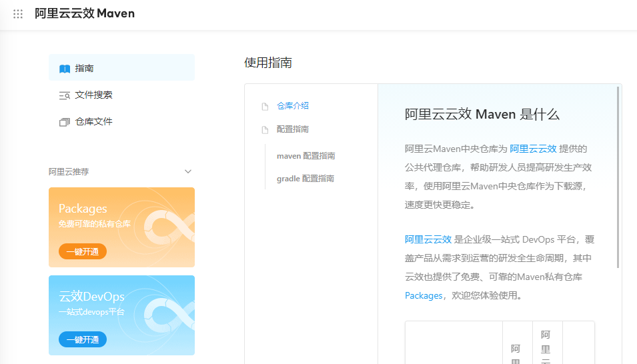The height and width of the screenshot is (364, 637).
Task: Open gradle 配置指南 sub-item
Action: [305, 178]
